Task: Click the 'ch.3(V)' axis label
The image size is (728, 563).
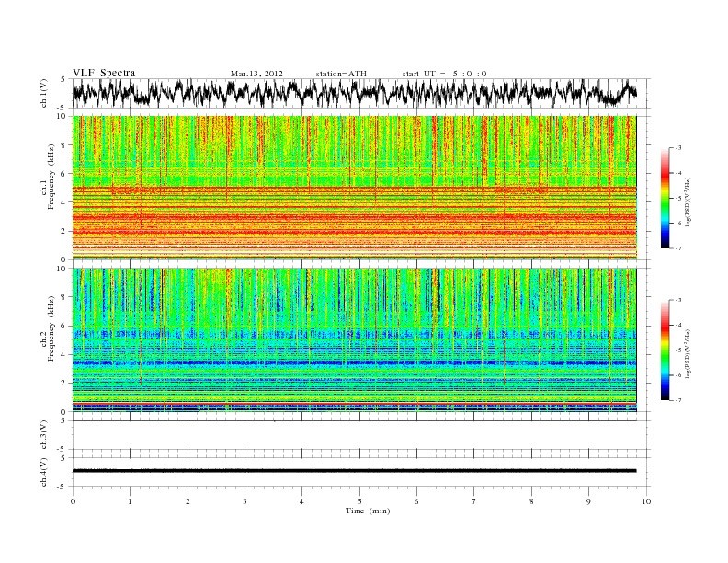Action: [x=43, y=435]
